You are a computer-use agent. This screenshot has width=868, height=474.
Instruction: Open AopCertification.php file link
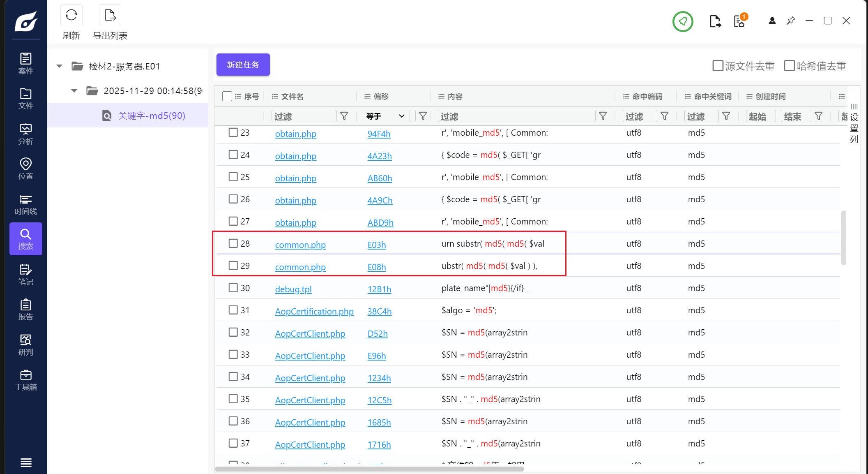(x=314, y=312)
